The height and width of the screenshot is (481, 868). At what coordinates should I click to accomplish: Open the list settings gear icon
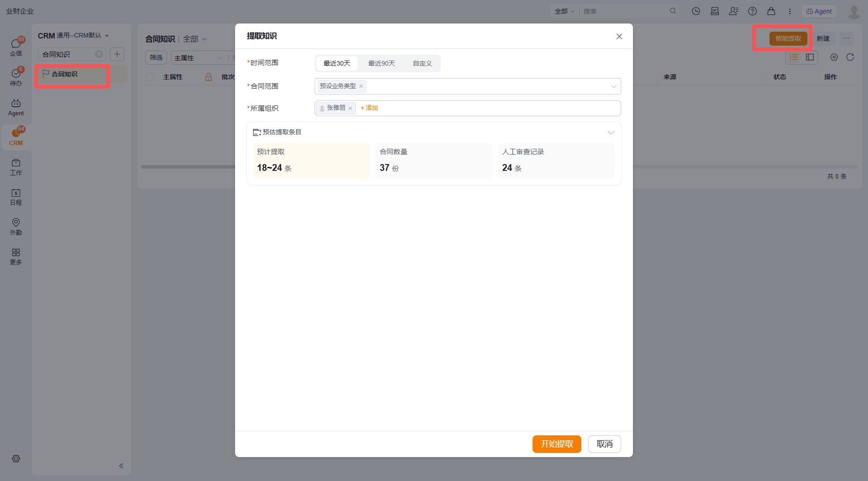click(x=834, y=57)
